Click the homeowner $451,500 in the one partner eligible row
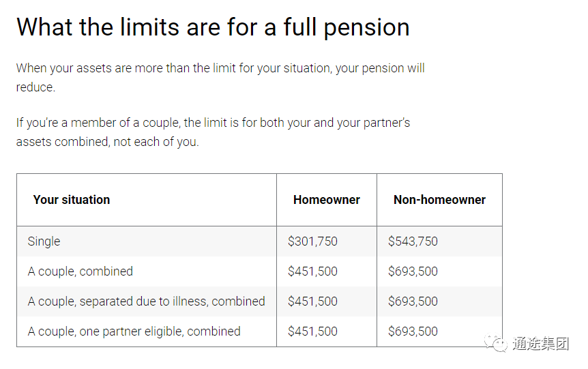 pyautogui.click(x=312, y=331)
